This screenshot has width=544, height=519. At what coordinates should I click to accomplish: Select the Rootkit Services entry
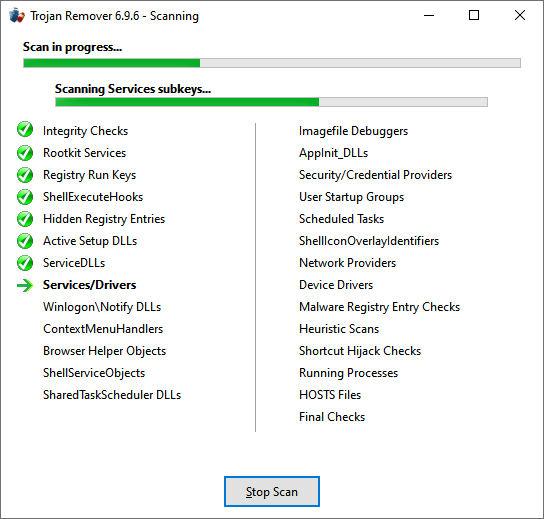84,153
